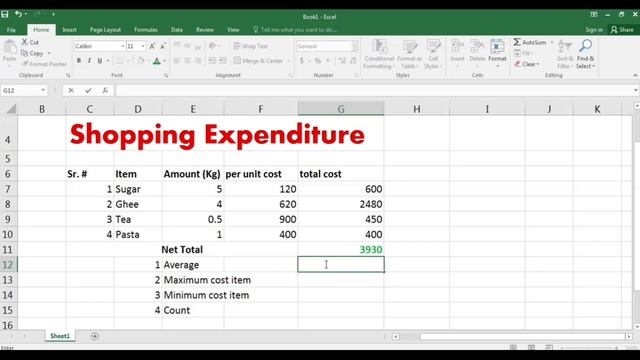The image size is (640, 360).
Task: Switch to the Insert tab
Action: [69, 30]
